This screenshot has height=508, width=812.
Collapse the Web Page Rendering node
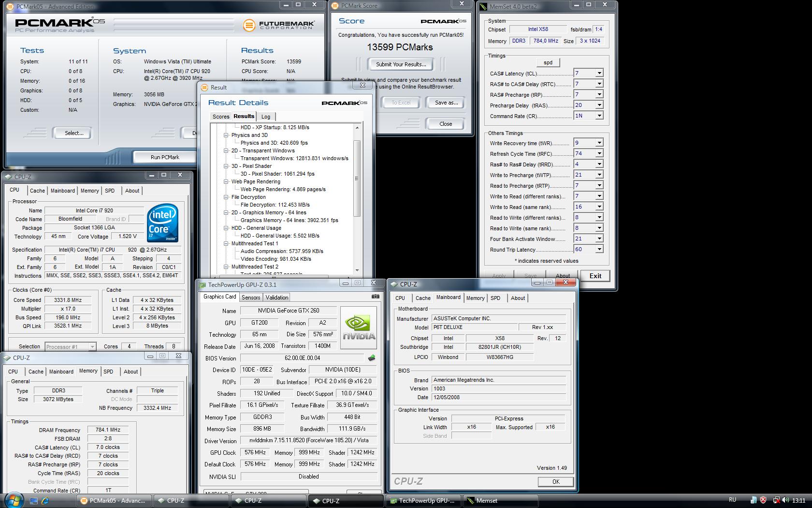pos(226,182)
